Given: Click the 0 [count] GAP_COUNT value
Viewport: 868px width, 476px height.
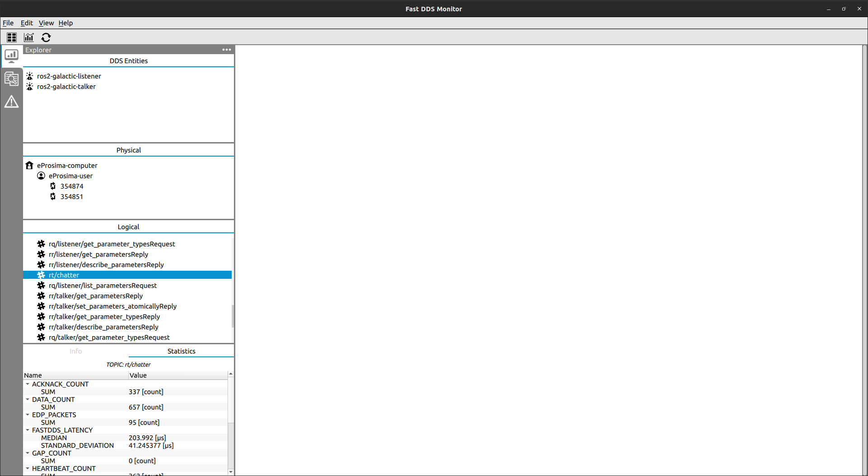Looking at the screenshot, I should coord(142,461).
